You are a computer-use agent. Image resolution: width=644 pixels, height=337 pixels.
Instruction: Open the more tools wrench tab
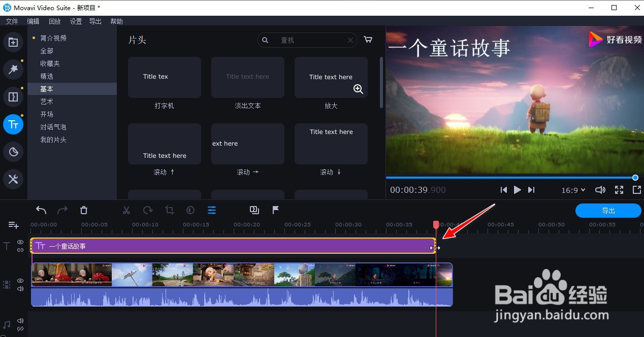13,179
